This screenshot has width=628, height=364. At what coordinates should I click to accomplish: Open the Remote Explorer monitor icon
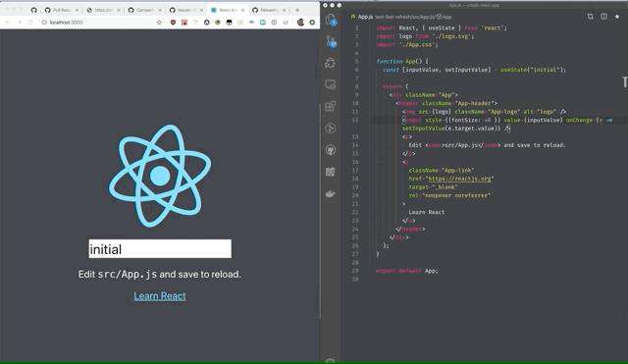[x=331, y=84]
